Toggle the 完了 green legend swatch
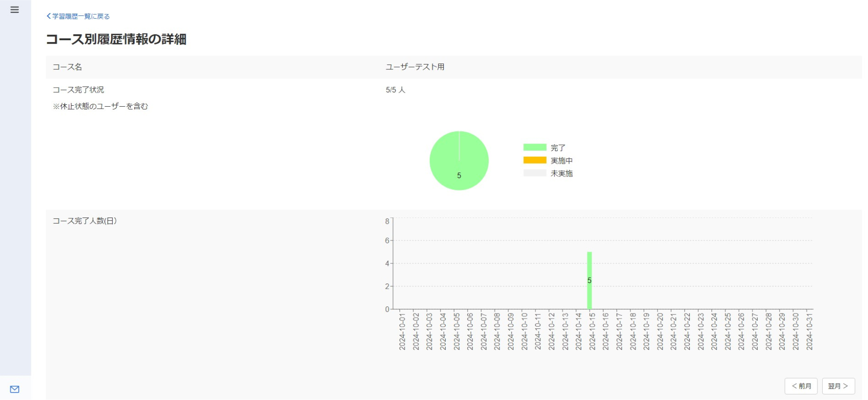Viewport: 868px width, 400px height. (x=535, y=147)
